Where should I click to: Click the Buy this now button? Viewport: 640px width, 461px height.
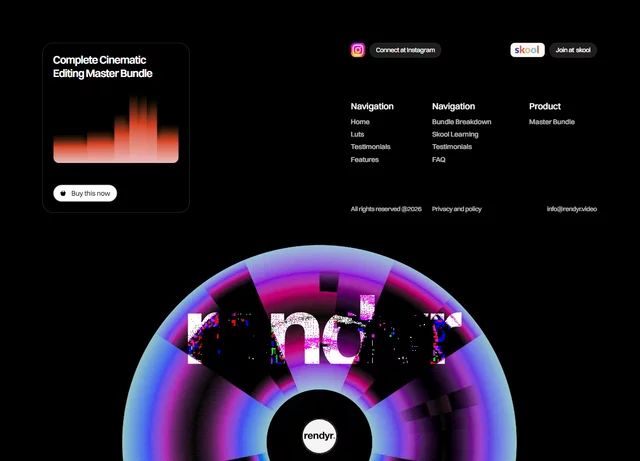coord(85,193)
